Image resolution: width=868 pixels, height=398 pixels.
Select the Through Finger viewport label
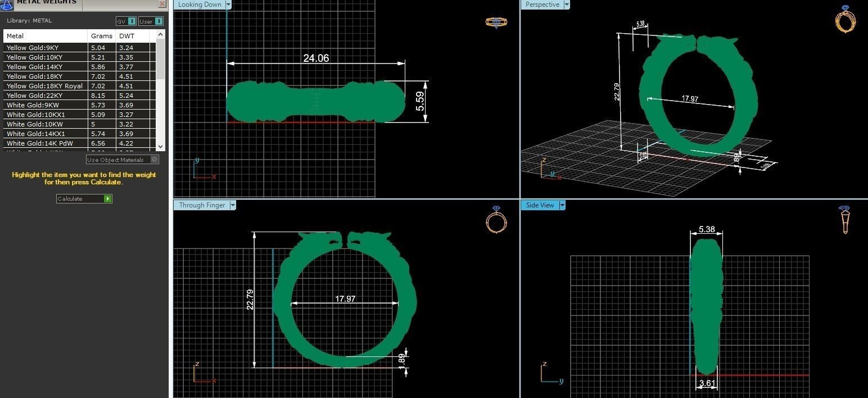click(202, 205)
